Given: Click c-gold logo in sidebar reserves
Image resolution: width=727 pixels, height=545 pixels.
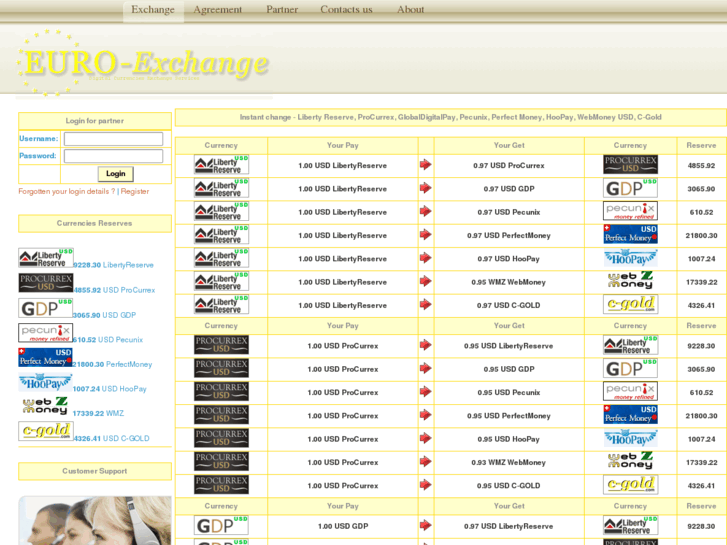Looking at the screenshot, I should coord(45,431).
